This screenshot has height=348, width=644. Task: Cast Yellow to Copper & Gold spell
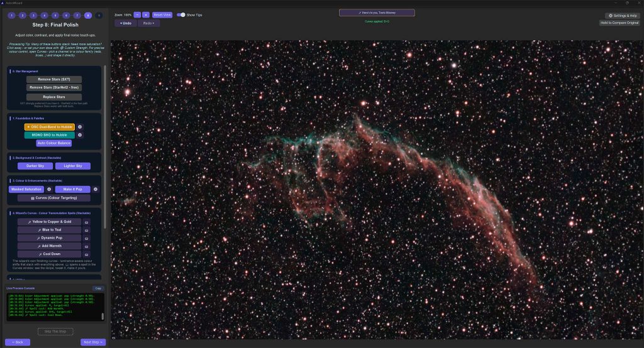49,222
